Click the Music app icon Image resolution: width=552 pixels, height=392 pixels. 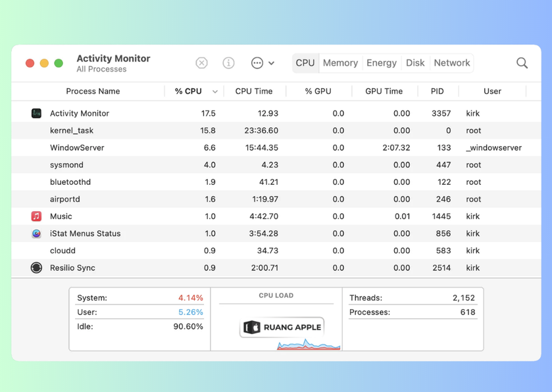tap(36, 216)
